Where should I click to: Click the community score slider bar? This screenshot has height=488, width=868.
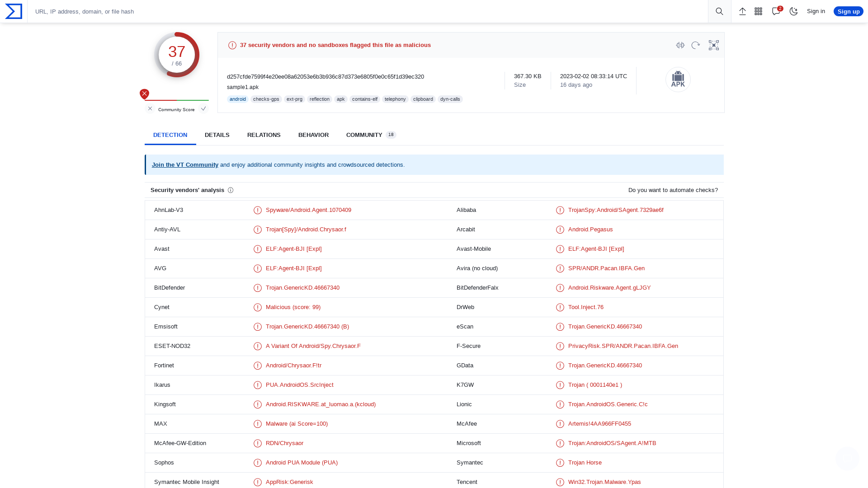coord(177,100)
